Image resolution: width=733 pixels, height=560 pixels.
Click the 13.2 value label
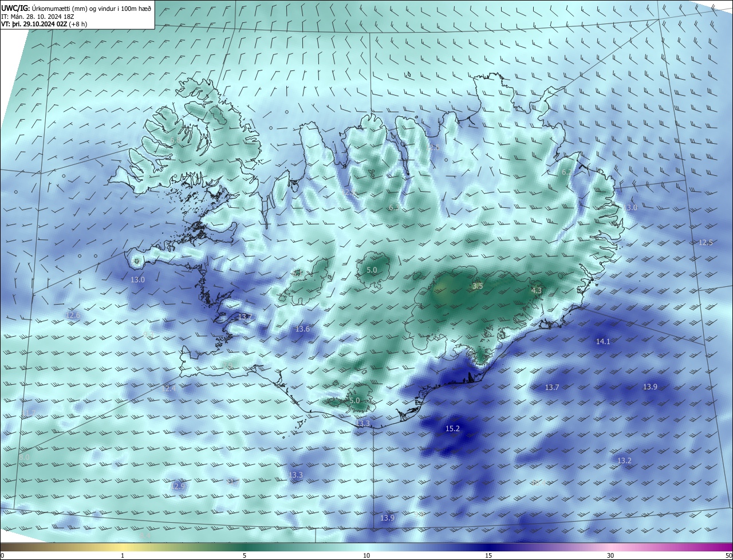pos(624,460)
